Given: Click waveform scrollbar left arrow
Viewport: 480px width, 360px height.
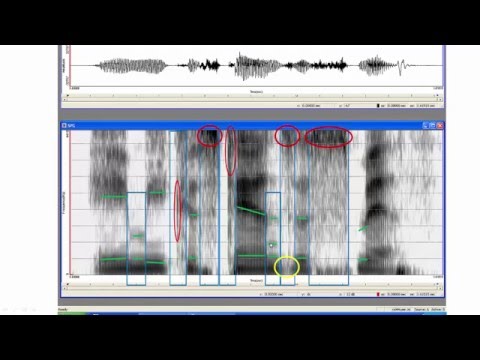Looking at the screenshot, I should [64, 99].
